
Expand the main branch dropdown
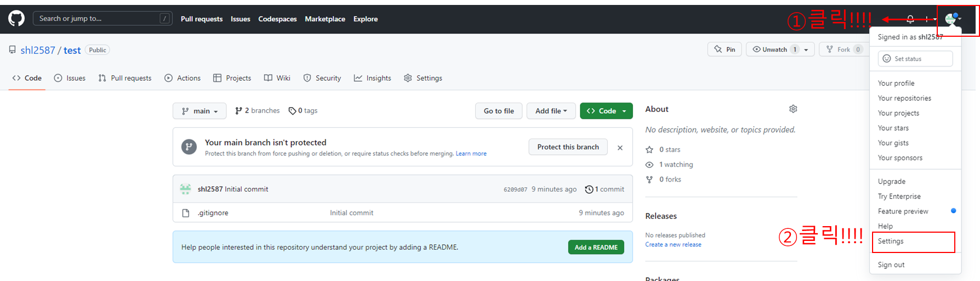click(200, 111)
